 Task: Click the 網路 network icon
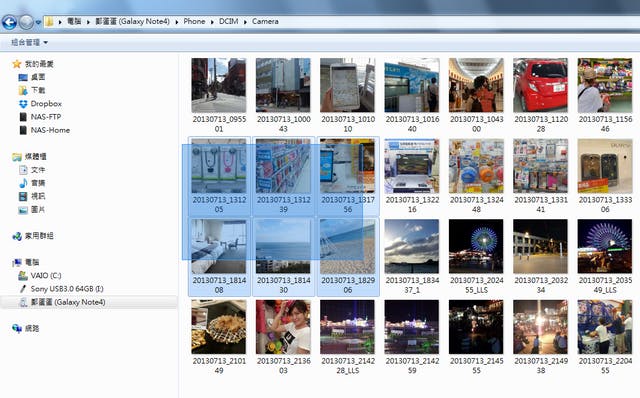[17, 329]
